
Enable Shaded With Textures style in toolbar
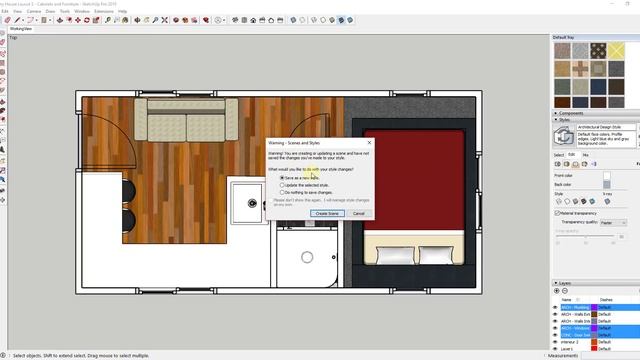(341, 20)
